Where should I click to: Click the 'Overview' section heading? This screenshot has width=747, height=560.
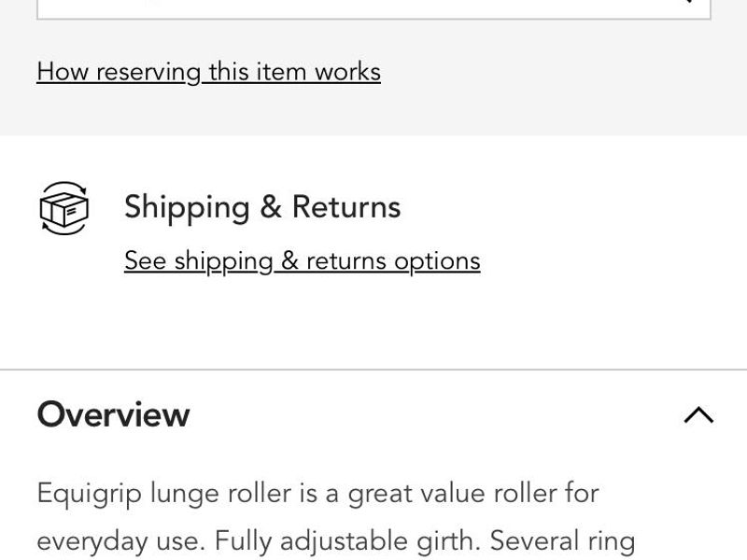[x=113, y=414]
